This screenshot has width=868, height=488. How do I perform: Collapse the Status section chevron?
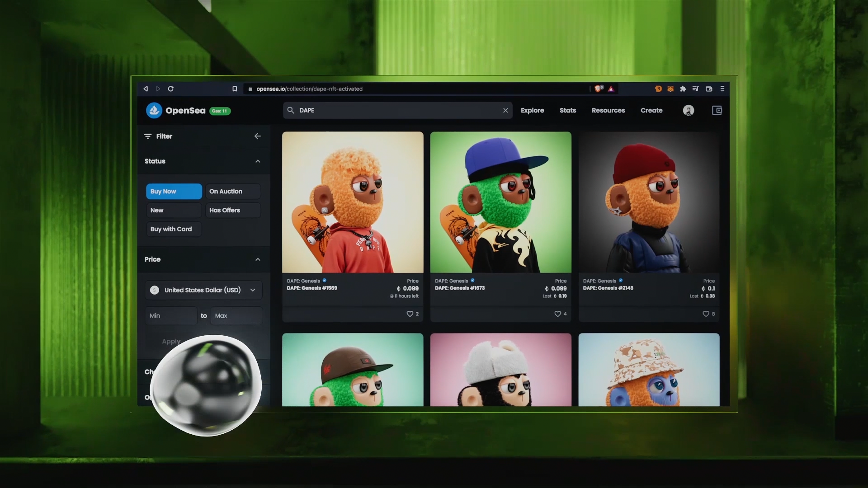tap(258, 161)
